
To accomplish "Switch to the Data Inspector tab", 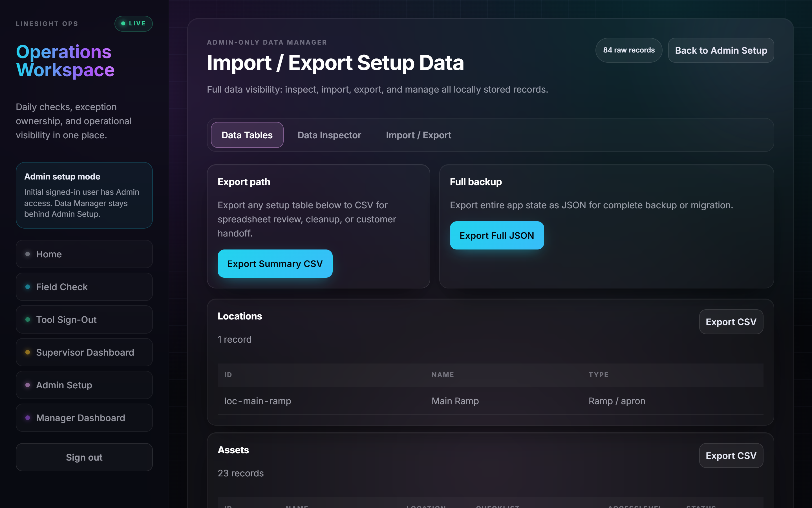I will click(x=329, y=135).
